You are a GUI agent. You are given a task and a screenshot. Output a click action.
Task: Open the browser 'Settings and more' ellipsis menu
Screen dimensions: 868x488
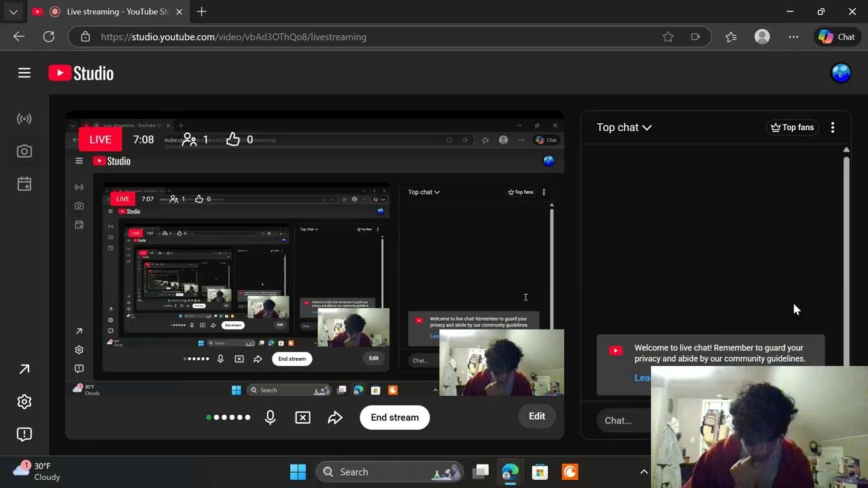coord(793,37)
